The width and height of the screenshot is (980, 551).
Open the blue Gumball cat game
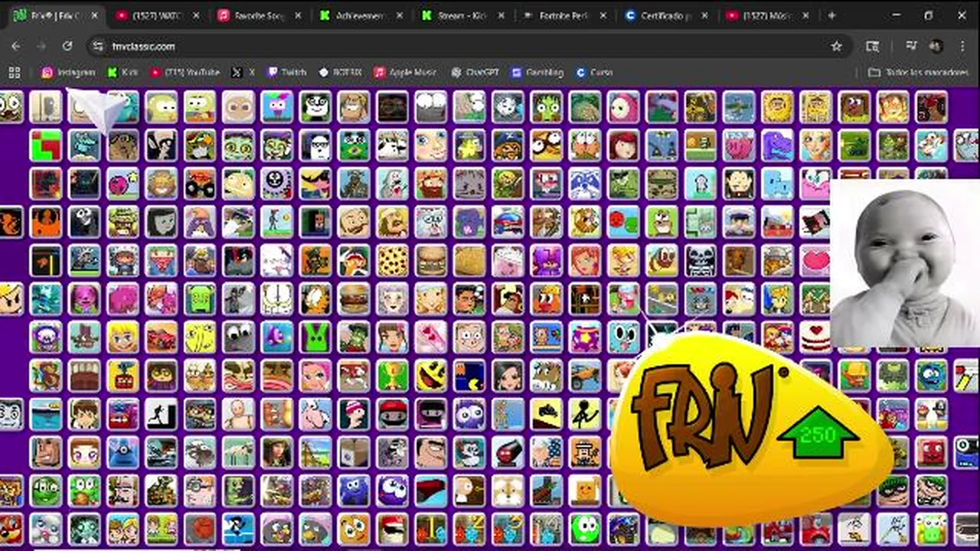(623, 337)
